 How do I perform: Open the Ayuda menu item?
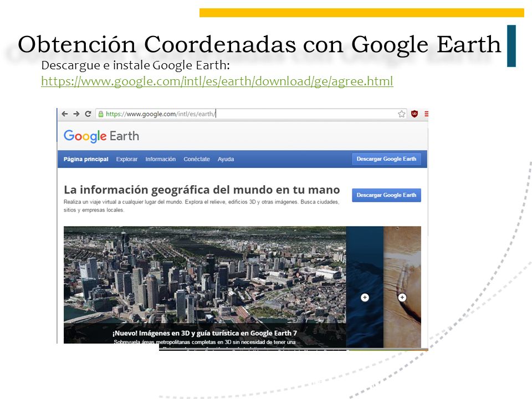tap(226, 159)
